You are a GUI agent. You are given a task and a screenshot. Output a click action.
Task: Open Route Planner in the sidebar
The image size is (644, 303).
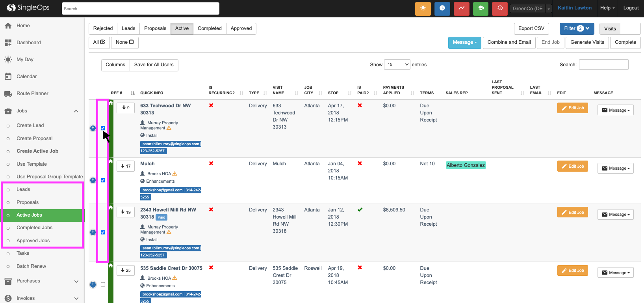pos(32,94)
